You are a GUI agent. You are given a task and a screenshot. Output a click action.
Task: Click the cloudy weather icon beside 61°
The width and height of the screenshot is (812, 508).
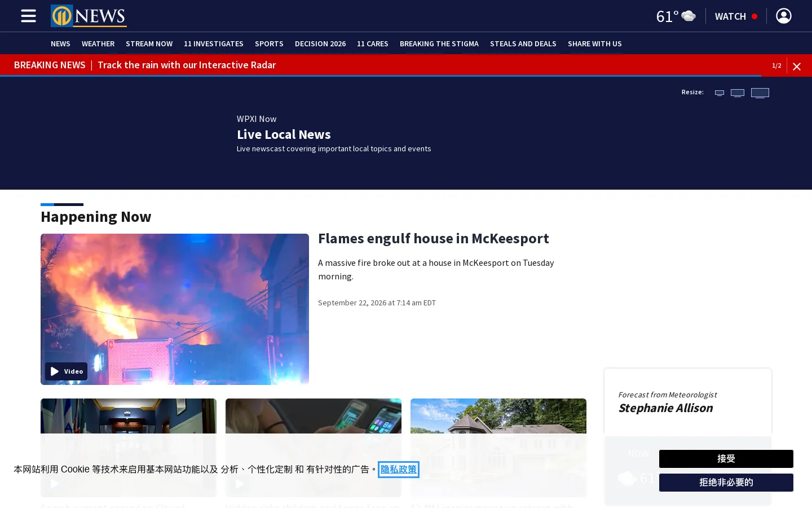pyautogui.click(x=689, y=16)
